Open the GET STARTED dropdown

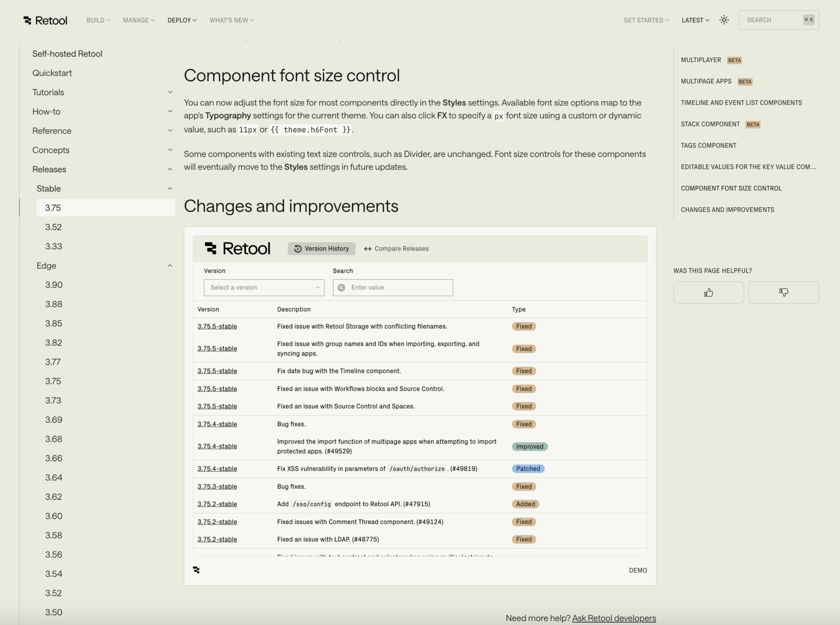(x=646, y=20)
